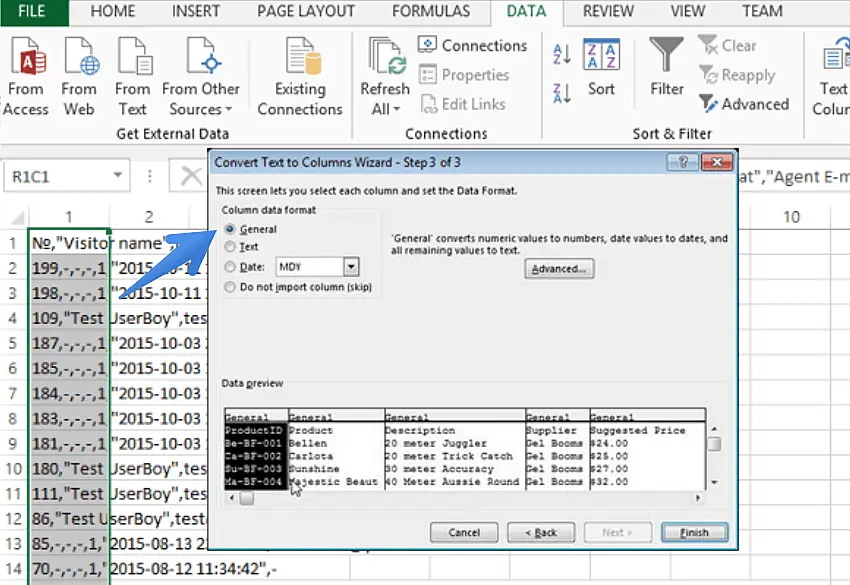Sort ascending A to Z
Image resolution: width=850 pixels, height=585 pixels.
point(562,54)
